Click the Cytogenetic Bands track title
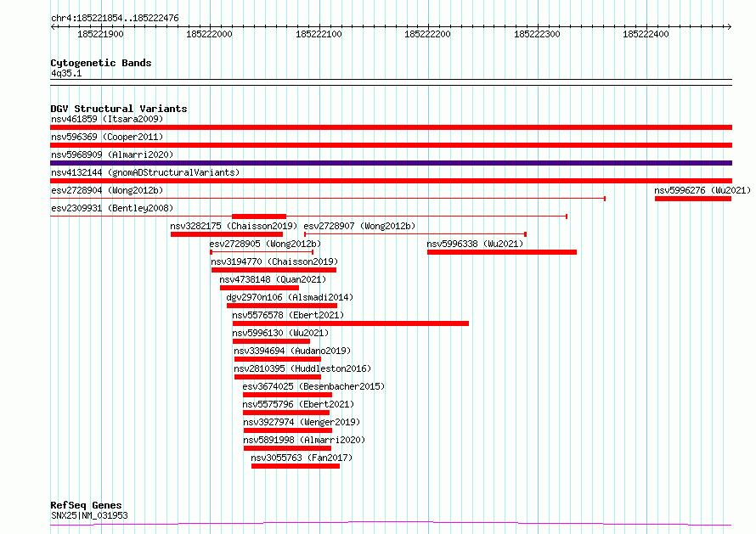 click(100, 63)
